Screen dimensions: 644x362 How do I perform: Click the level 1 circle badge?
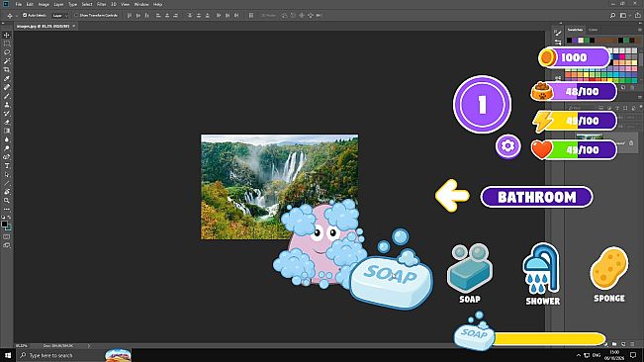coord(482,104)
